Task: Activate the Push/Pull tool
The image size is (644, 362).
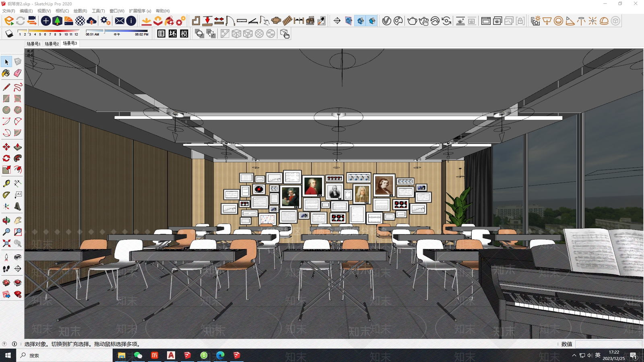Action: [18, 147]
